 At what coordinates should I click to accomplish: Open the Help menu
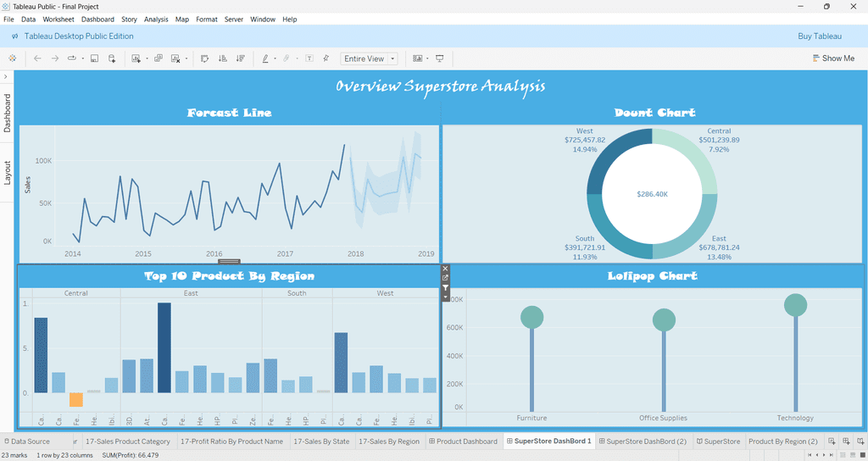click(290, 19)
